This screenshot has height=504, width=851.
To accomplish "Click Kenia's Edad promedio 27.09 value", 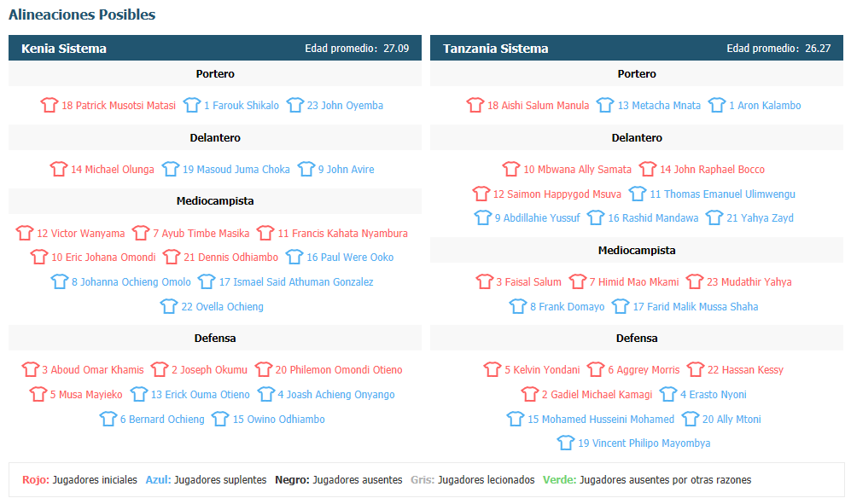I will click(396, 49).
